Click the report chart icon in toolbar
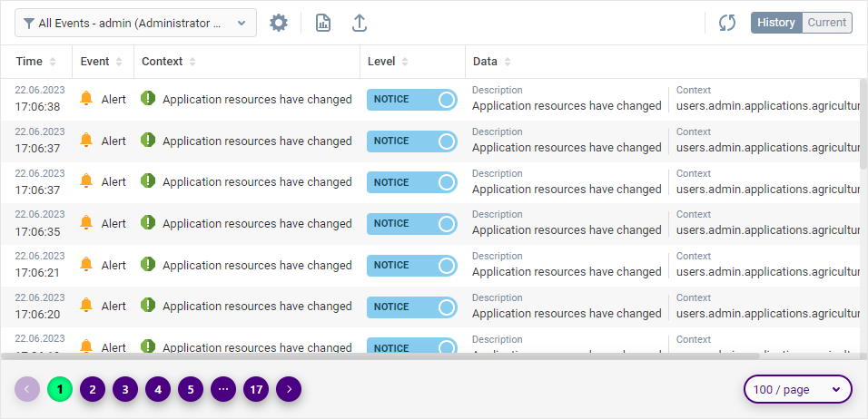 (x=323, y=24)
